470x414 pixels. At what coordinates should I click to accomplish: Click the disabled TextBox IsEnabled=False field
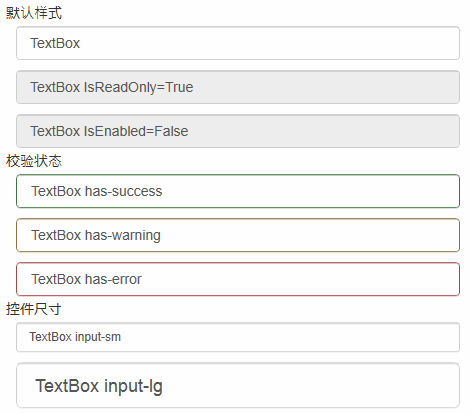[x=238, y=131]
